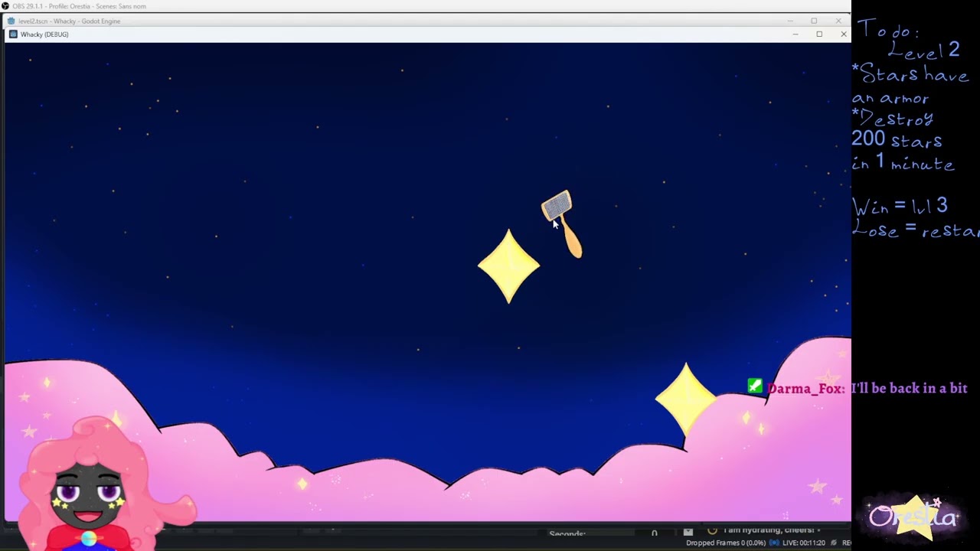This screenshot has height=551, width=980.
Task: Minimize the Whacky (DEBUG) window
Action: [x=795, y=34]
